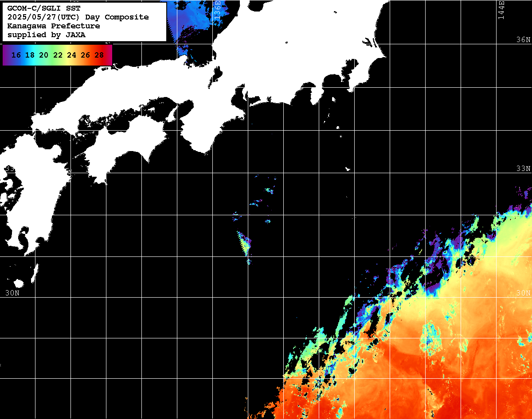
Task: Click the '2025/05/27(UTC) Day Composite' date line
Action: 78,17
